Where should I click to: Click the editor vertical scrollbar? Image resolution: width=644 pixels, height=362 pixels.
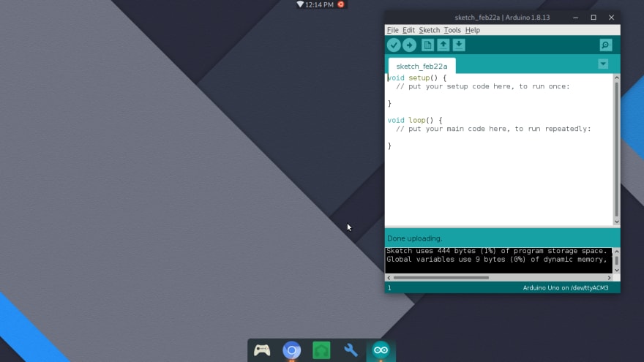click(x=616, y=150)
